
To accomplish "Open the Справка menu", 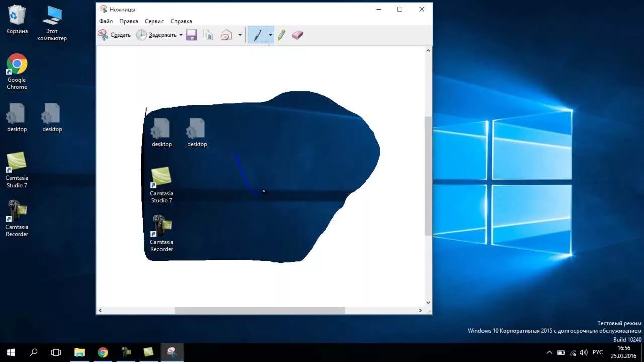I will pyautogui.click(x=181, y=21).
